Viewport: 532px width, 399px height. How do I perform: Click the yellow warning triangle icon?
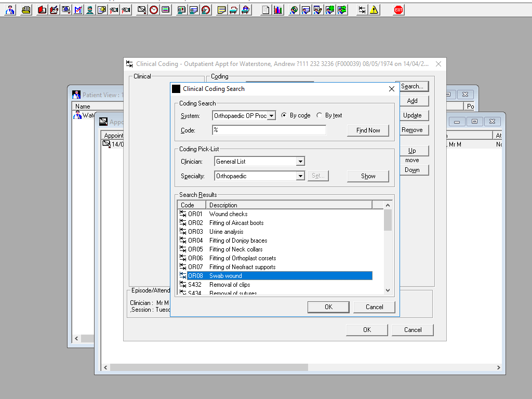[374, 10]
